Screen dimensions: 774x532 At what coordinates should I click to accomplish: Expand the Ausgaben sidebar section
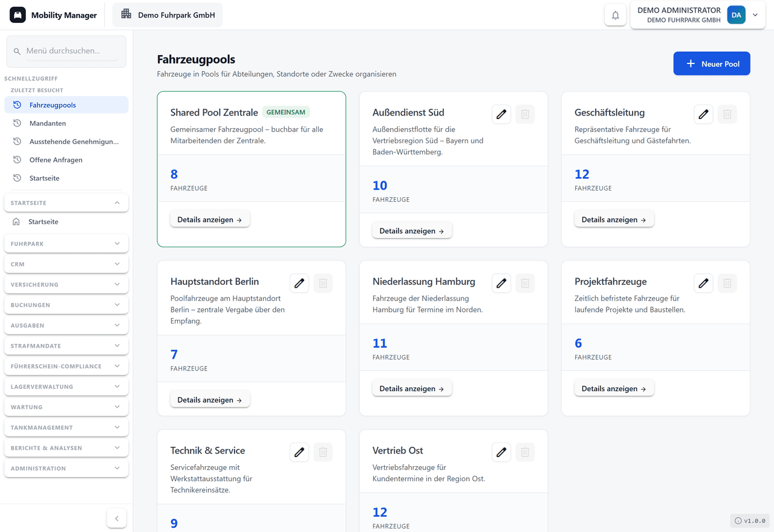67,325
